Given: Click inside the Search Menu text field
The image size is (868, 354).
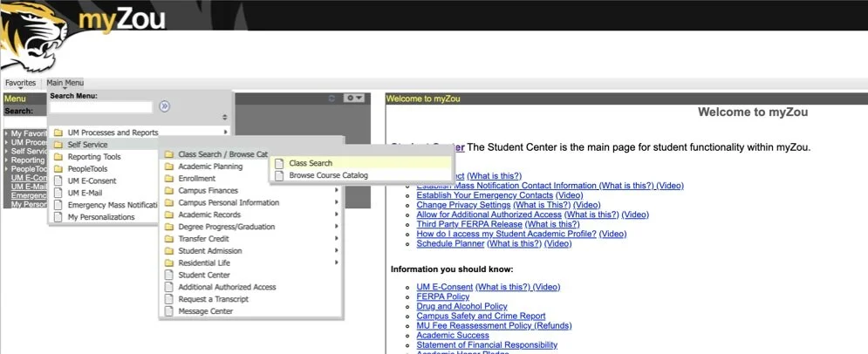Looking at the screenshot, I should 101,106.
